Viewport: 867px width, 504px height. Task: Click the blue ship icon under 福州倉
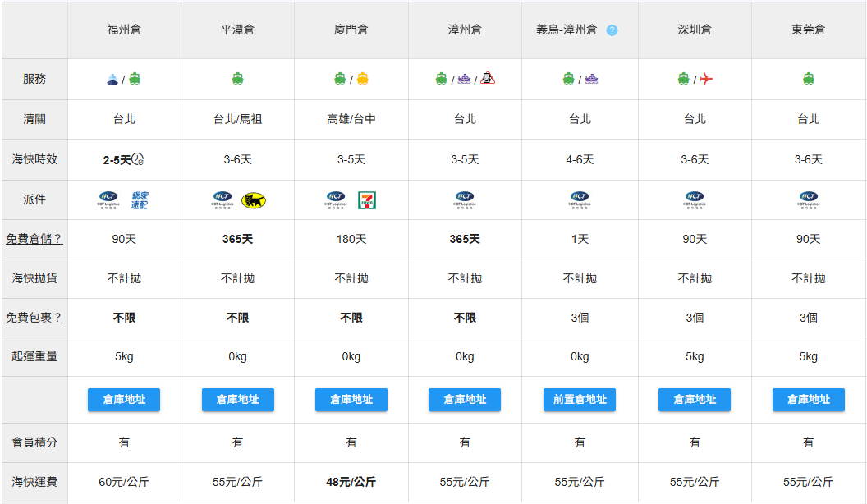(112, 80)
